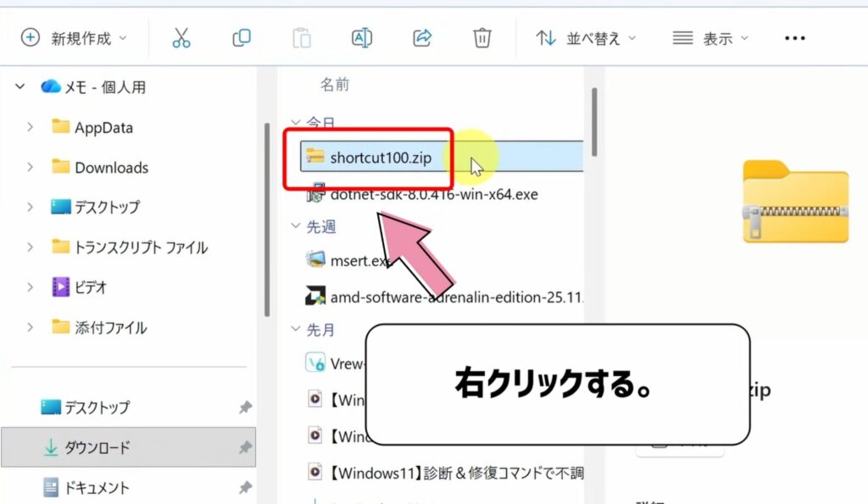Collapse the 今日 group in the file list

[295, 123]
